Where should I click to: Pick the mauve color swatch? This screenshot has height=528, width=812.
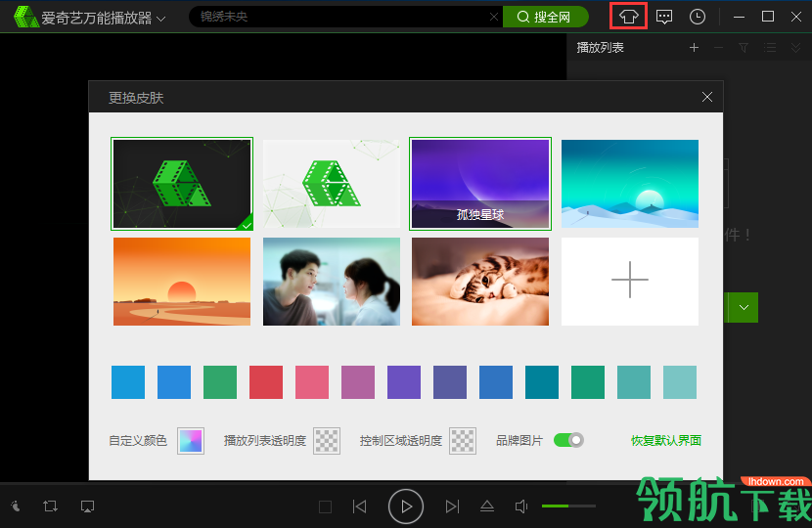pos(358,382)
